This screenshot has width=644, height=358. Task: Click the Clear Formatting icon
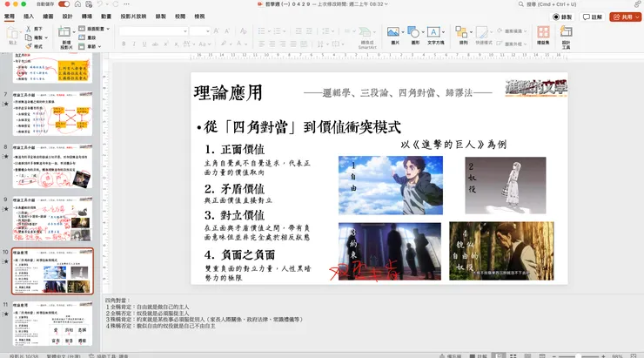coord(243,31)
